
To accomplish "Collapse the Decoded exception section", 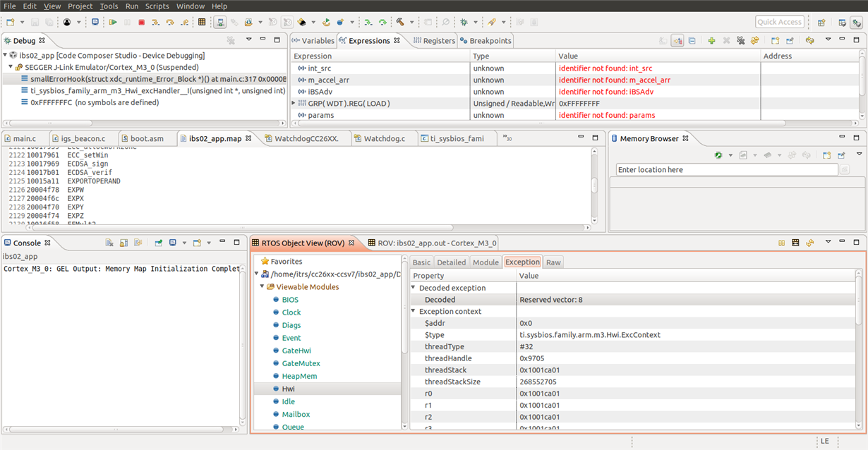I will point(414,288).
